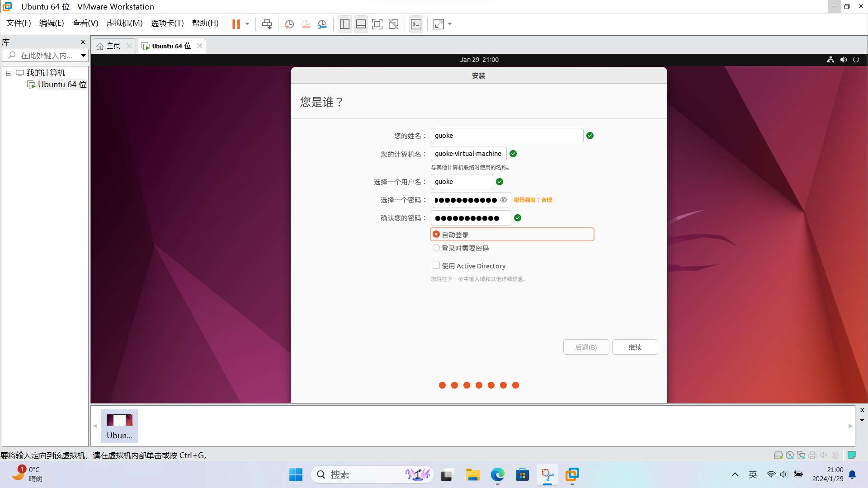868x488 pixels.
Task: Click the confirm password field
Action: pos(471,218)
